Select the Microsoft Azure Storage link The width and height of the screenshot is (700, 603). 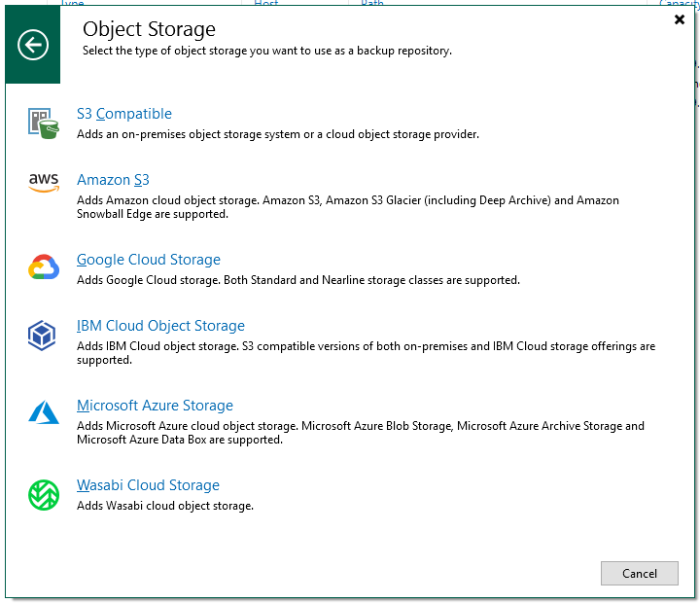(155, 406)
